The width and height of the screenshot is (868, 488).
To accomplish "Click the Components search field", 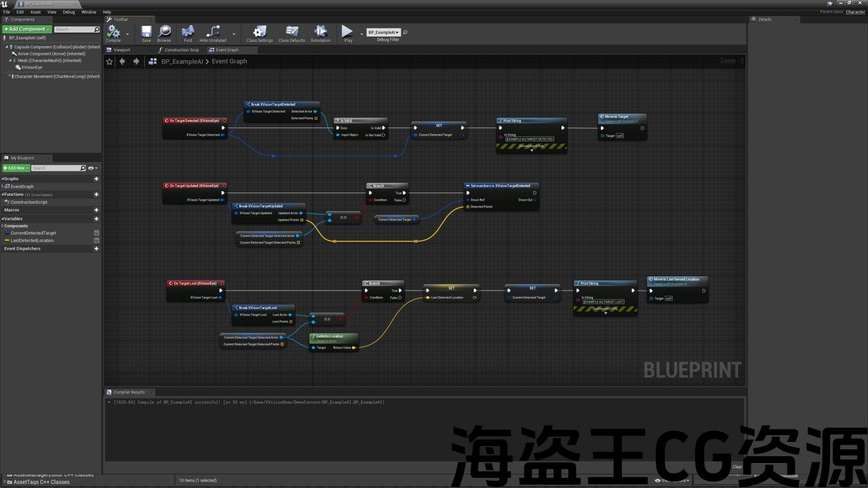I will point(74,29).
